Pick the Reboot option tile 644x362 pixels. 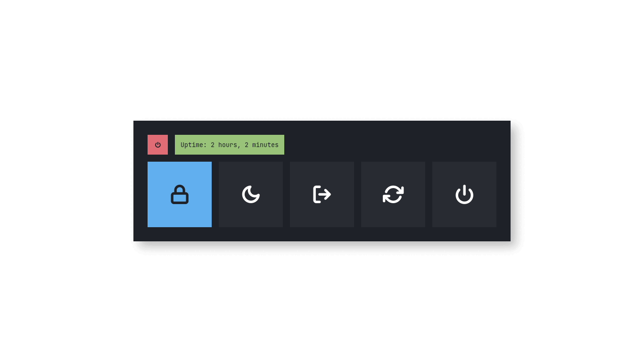(x=393, y=194)
